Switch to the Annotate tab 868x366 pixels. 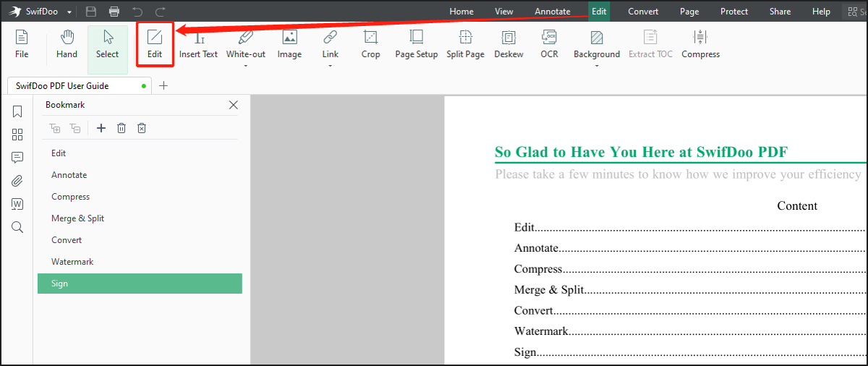tap(553, 12)
